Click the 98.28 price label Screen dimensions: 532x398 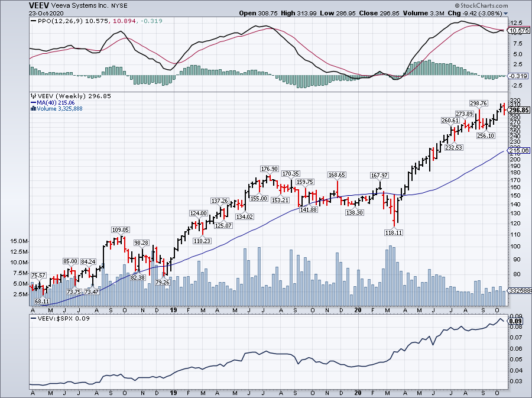pyautogui.click(x=141, y=243)
